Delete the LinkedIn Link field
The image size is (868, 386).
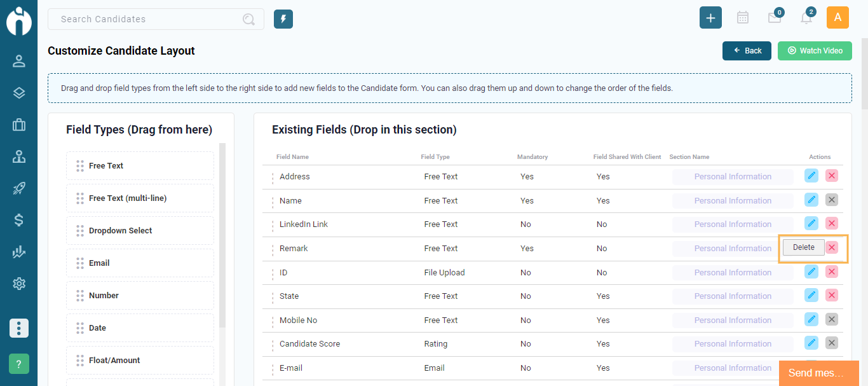[832, 223]
